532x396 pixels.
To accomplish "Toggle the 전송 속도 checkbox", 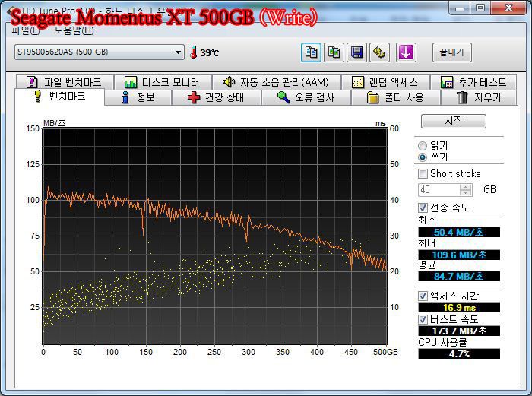I will pos(423,208).
